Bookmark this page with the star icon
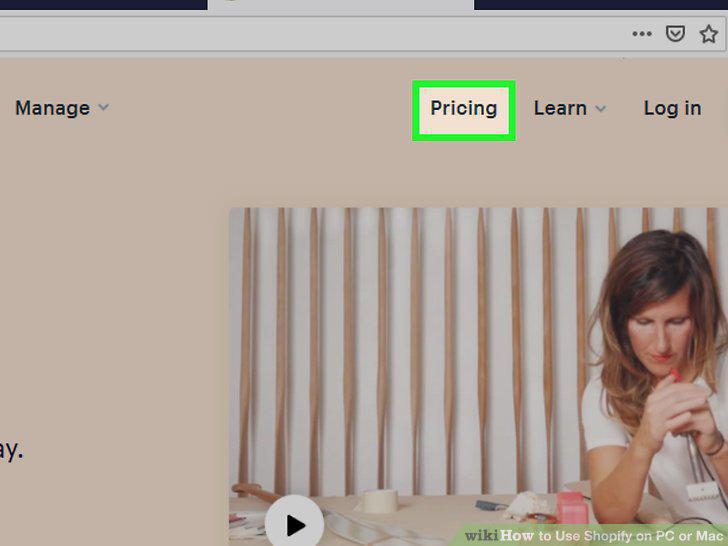728x546 pixels. tap(708, 34)
